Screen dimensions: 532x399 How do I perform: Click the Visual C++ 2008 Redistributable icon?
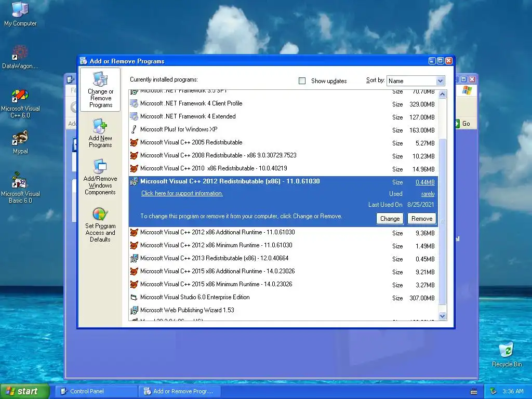point(134,155)
